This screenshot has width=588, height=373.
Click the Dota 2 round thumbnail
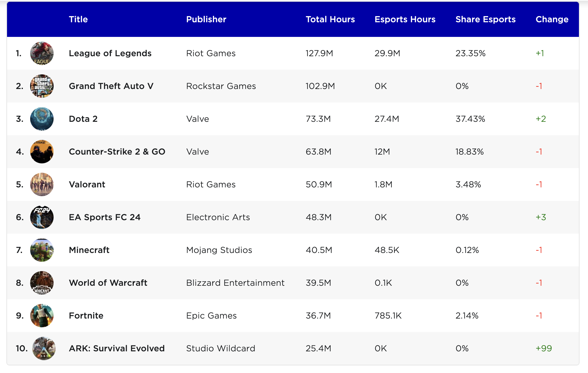tap(42, 119)
